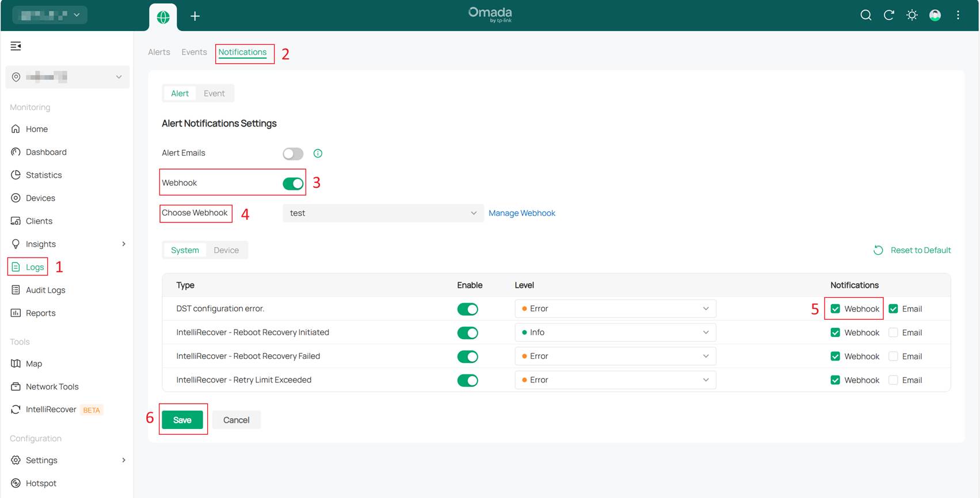Click the Statistics pie icon

pyautogui.click(x=16, y=175)
